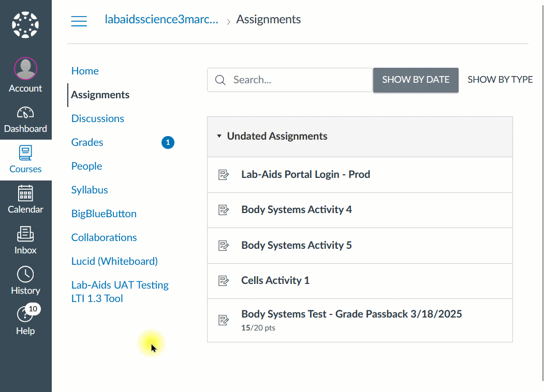
Task: Open Grades in course navigation
Action: point(87,142)
